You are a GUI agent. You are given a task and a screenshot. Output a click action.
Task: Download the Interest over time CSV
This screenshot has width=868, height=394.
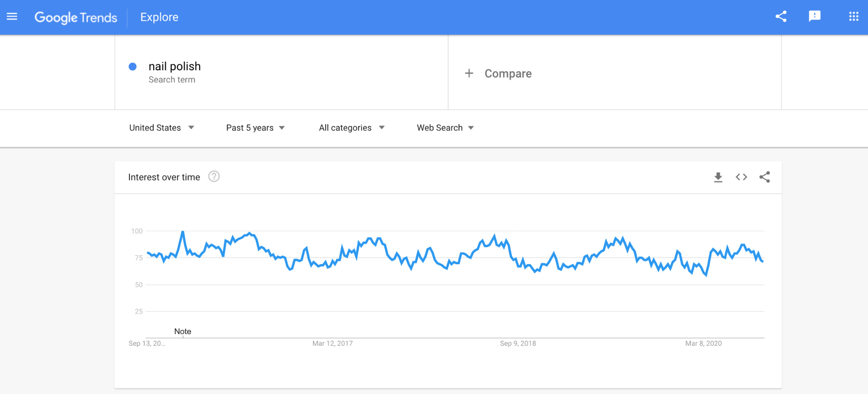tap(718, 177)
